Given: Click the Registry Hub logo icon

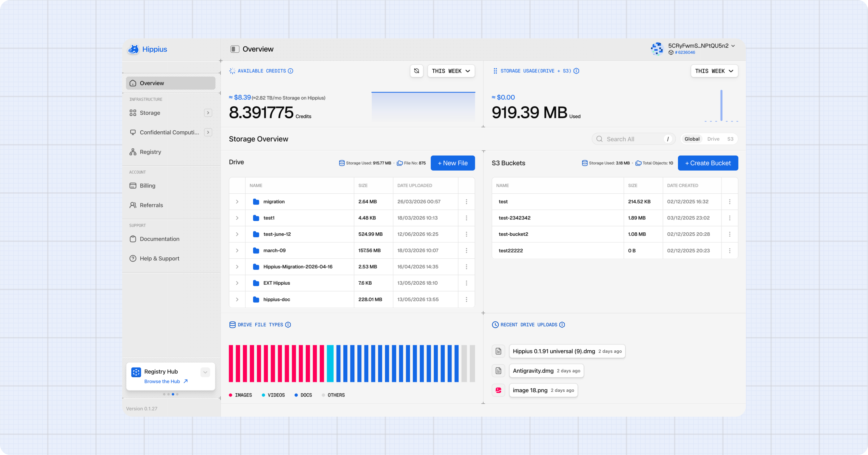Looking at the screenshot, I should click(x=136, y=372).
